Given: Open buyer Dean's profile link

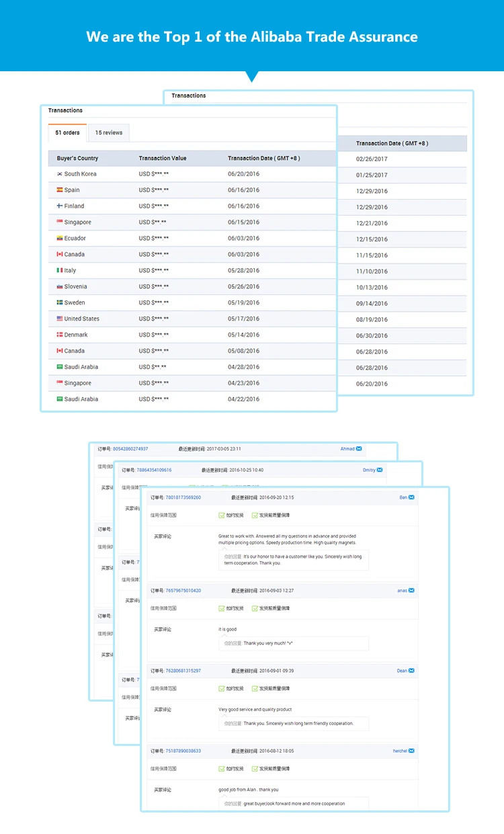Looking at the screenshot, I should click(x=402, y=671).
